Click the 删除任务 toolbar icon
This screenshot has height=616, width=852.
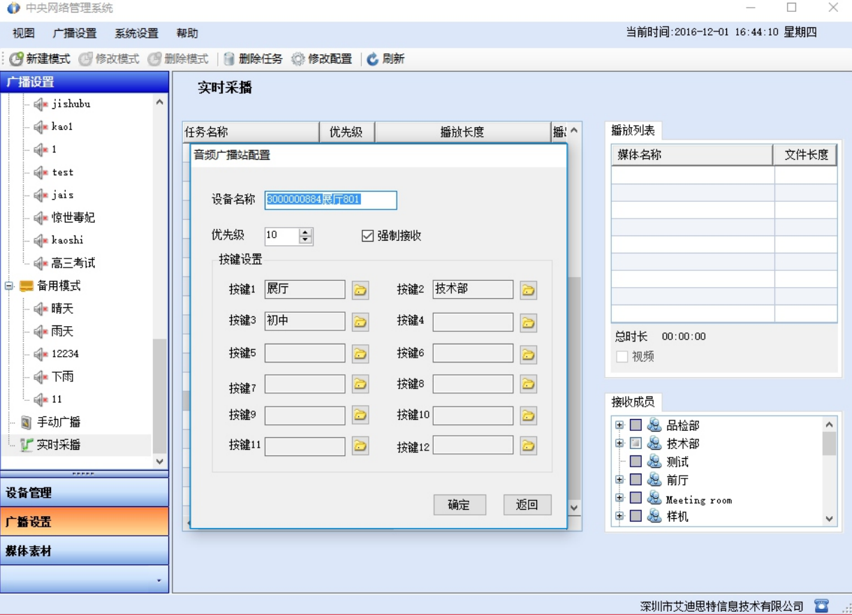coord(228,59)
